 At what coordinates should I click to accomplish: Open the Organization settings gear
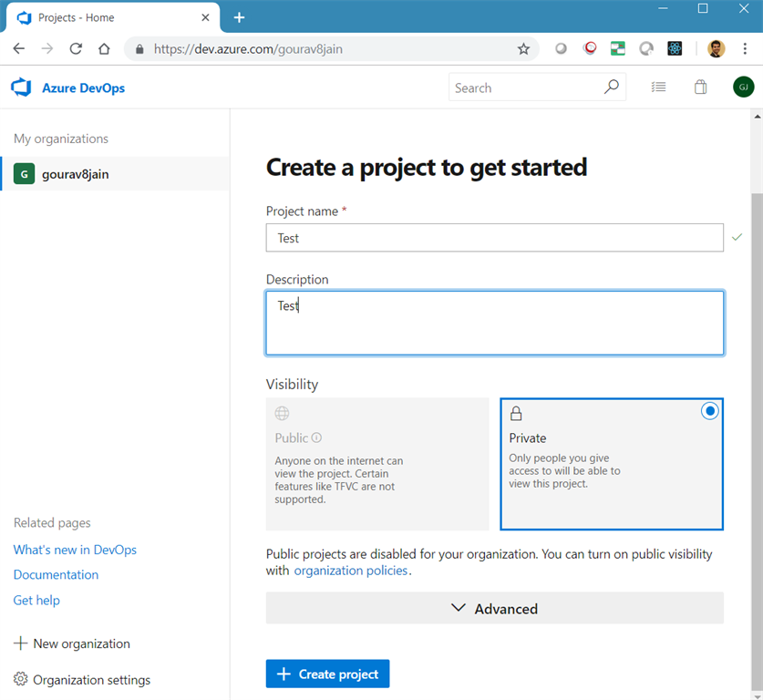tap(20, 679)
